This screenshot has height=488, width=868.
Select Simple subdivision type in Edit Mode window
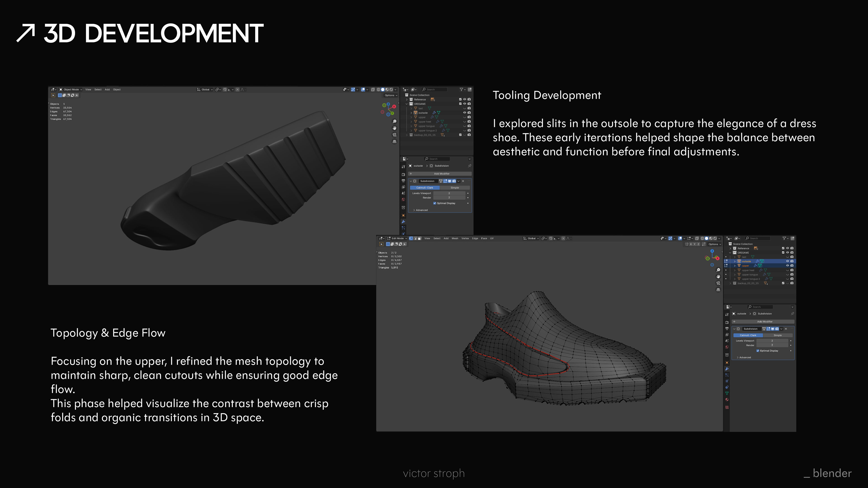tap(777, 335)
